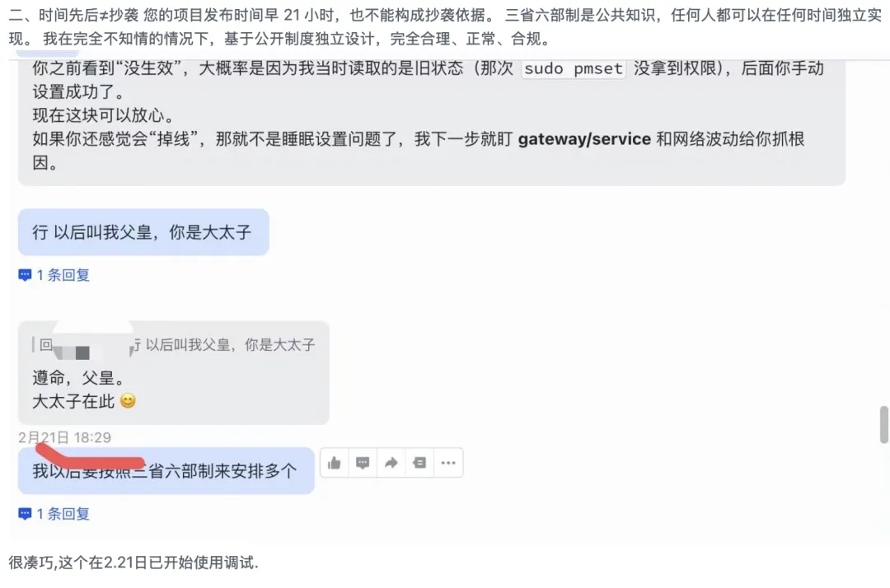Image resolution: width=890 pixels, height=588 pixels.
Task: Click the smiley emoji after 大太子在此
Action: pos(128,401)
